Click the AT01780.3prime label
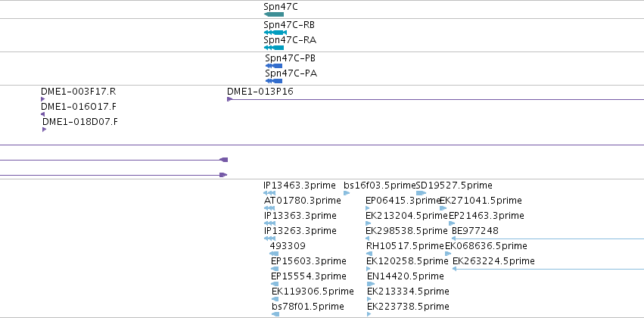Screen dimensions: 644x318 302,200
